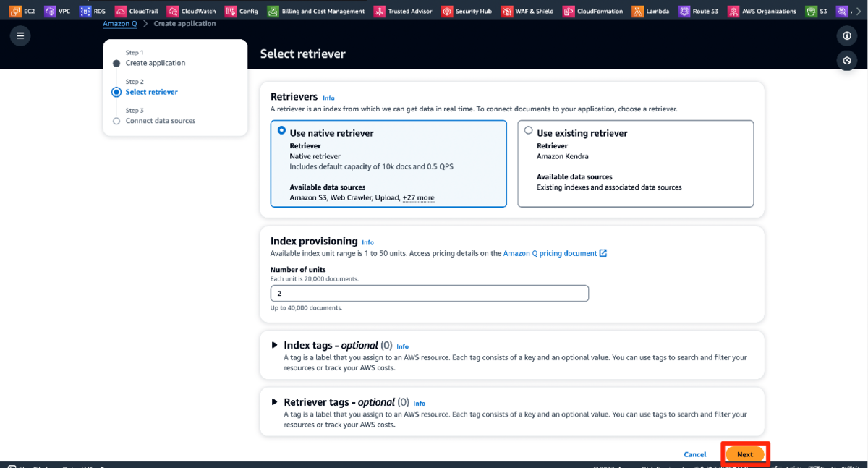The height and width of the screenshot is (468, 868).
Task: Open the Route 53 shortcut icon
Action: click(684, 12)
